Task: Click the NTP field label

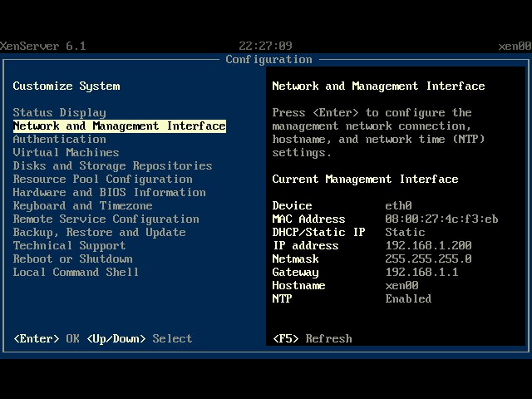Action: [x=283, y=298]
